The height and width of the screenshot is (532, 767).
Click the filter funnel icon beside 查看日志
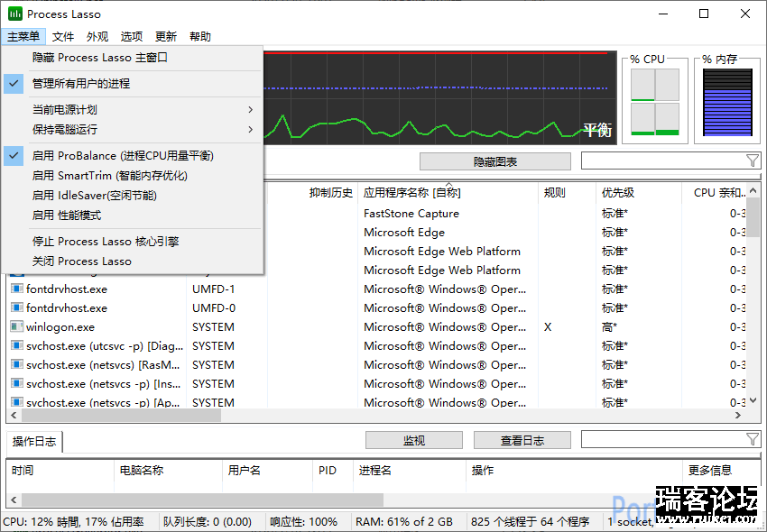point(753,439)
